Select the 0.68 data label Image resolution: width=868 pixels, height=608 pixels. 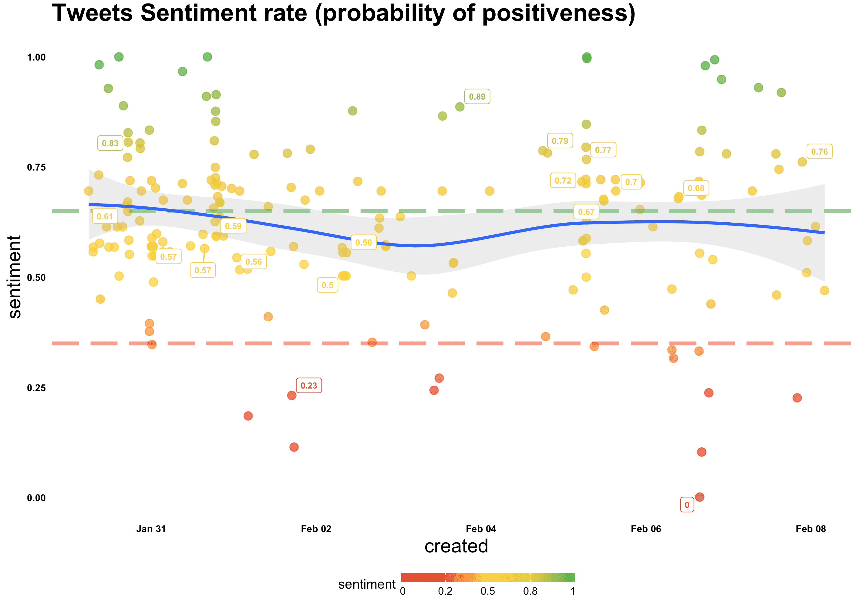pyautogui.click(x=696, y=188)
